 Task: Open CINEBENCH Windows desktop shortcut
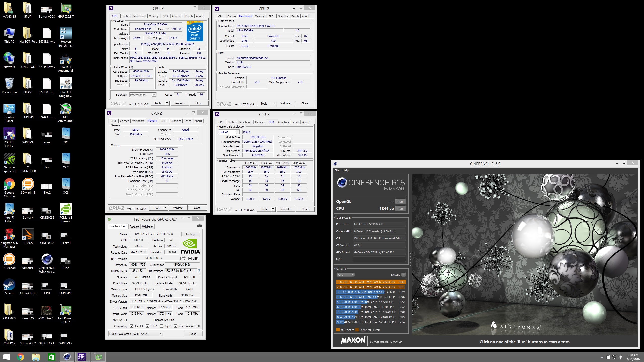[x=47, y=263]
